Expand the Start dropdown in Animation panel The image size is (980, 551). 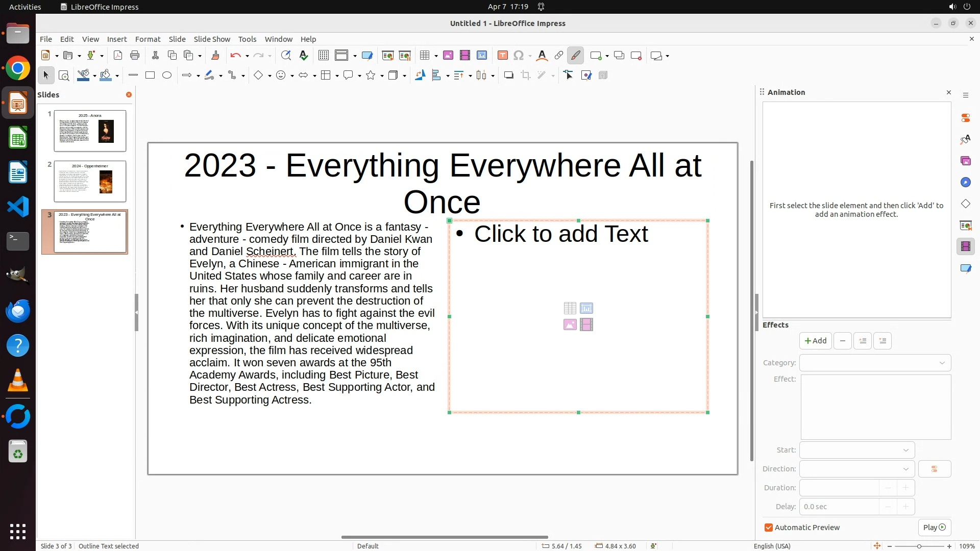pyautogui.click(x=857, y=450)
